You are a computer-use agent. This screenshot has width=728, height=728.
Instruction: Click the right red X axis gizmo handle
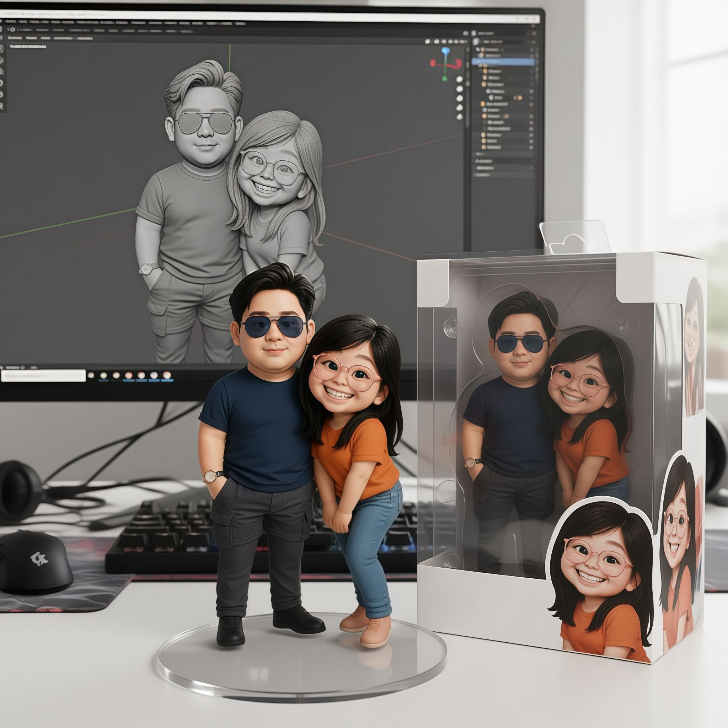click(458, 63)
